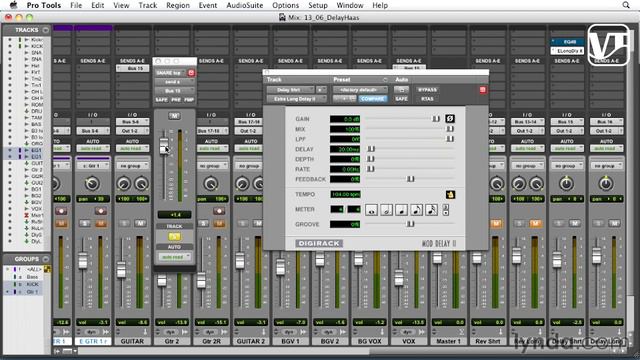The image size is (640, 360).
Task: Open the Extra Long Delay II plug-in selector
Action: click(x=297, y=99)
